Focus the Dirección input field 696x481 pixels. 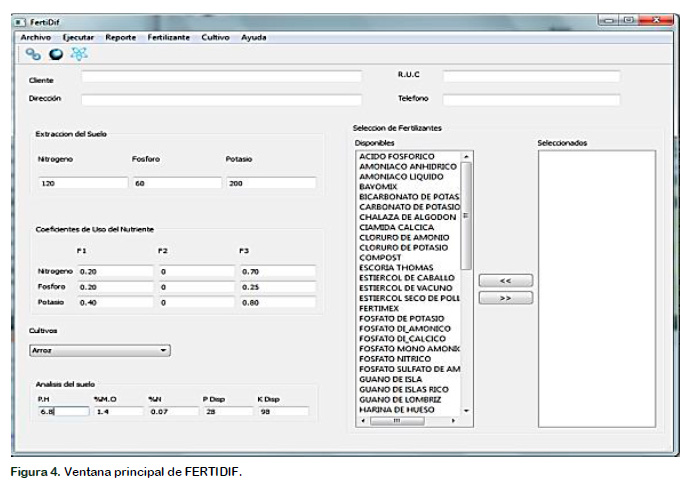221,99
